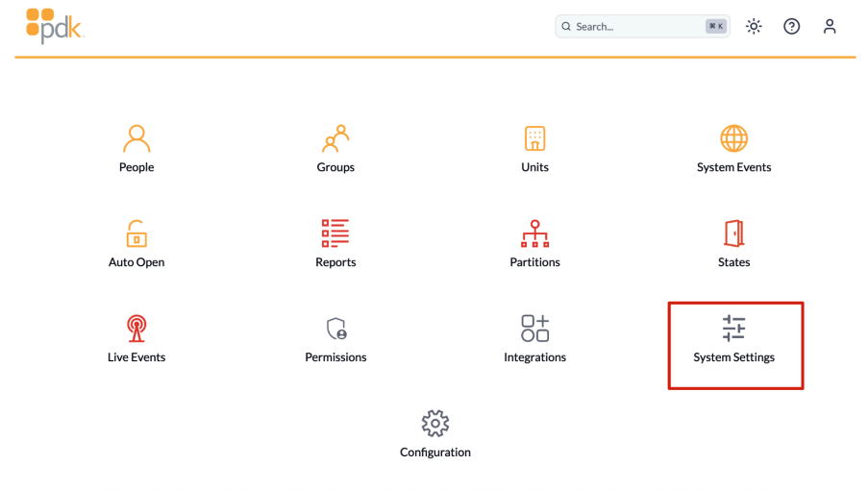Image resolution: width=868 pixels, height=490 pixels.
Task: Open the Units building icon
Action: (534, 138)
